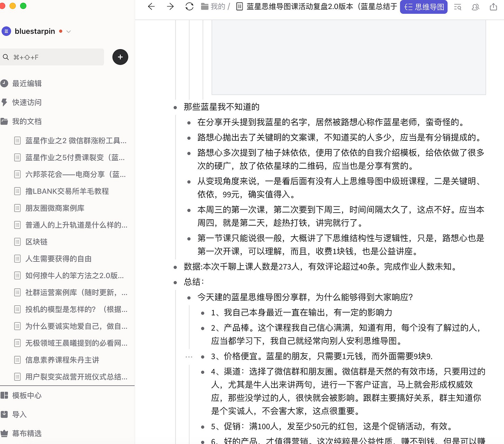Click document icon beside 朋友圈微商案例库
504x444 pixels.
[x=17, y=208]
